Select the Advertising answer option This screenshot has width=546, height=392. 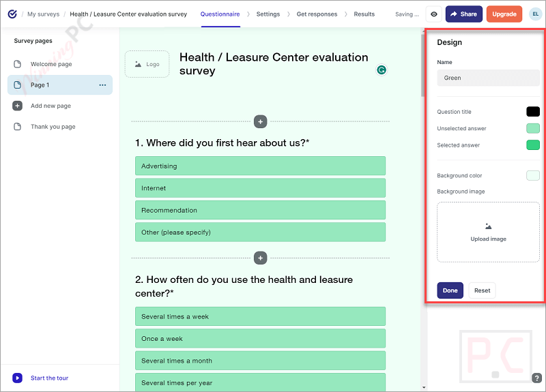pyautogui.click(x=261, y=166)
